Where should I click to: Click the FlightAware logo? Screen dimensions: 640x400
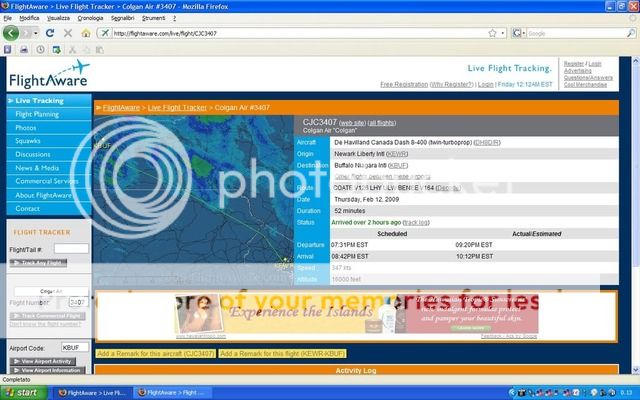tap(48, 79)
